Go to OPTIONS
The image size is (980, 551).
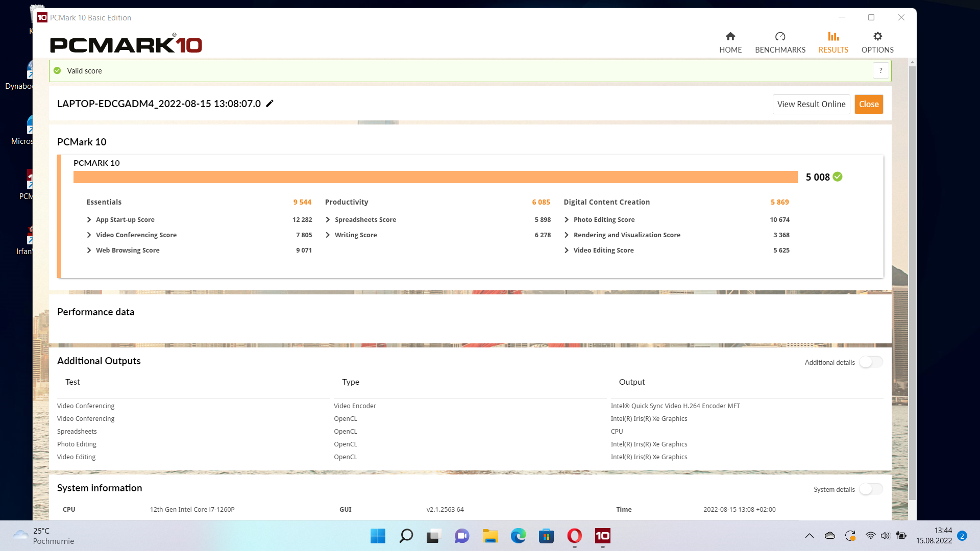pos(877,42)
